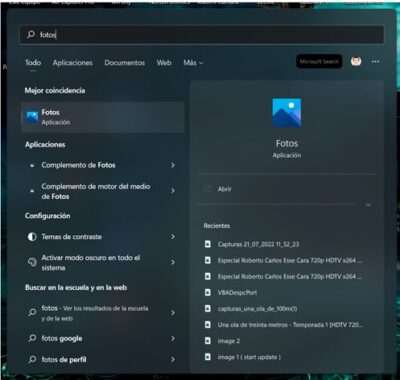Expand more actions chevron below Abrir
The height and width of the screenshot is (380, 400).
pos(368,205)
